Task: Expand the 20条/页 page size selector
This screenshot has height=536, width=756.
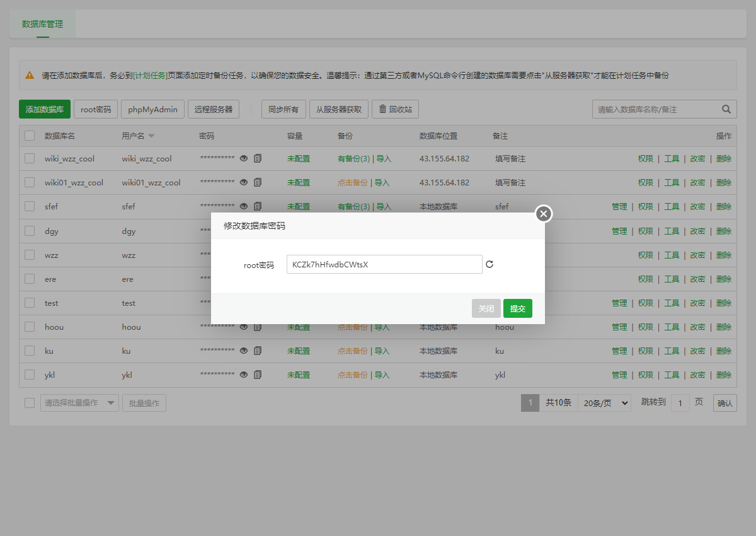Action: coord(604,403)
